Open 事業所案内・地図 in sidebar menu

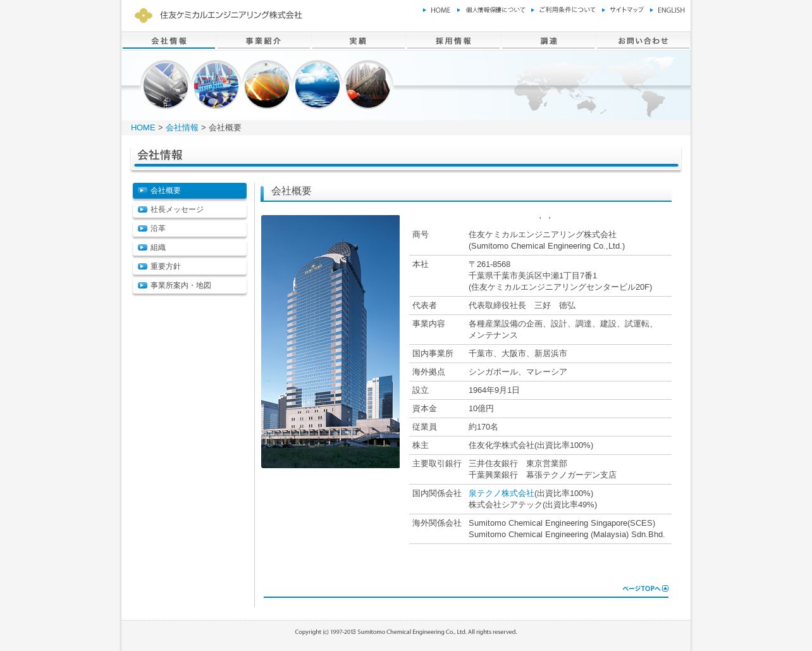click(x=190, y=285)
